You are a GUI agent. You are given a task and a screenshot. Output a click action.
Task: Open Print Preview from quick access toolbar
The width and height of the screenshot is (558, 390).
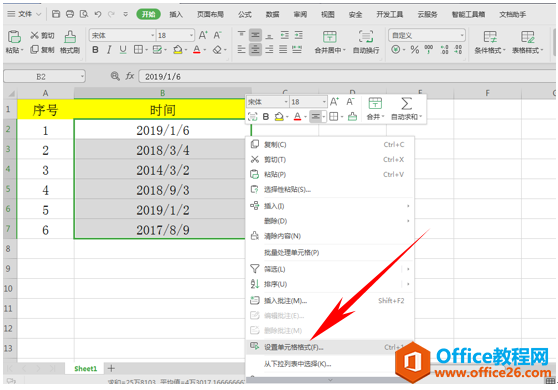click(84, 14)
